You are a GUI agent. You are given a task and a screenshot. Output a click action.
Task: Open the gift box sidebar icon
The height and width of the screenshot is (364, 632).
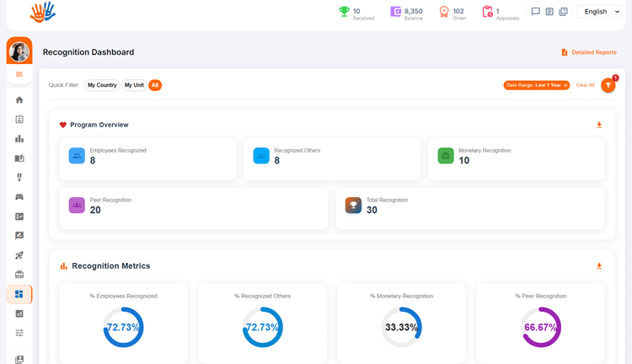[19, 275]
